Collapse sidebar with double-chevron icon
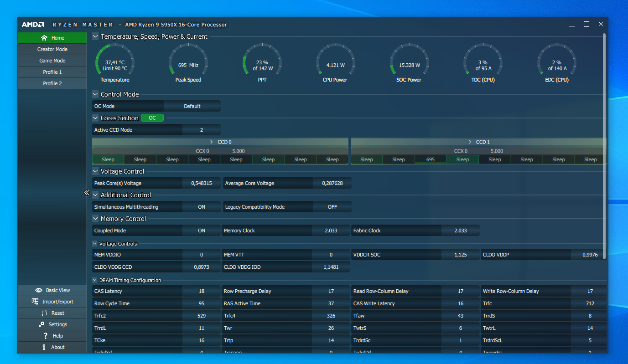The image size is (628, 364). (x=87, y=193)
